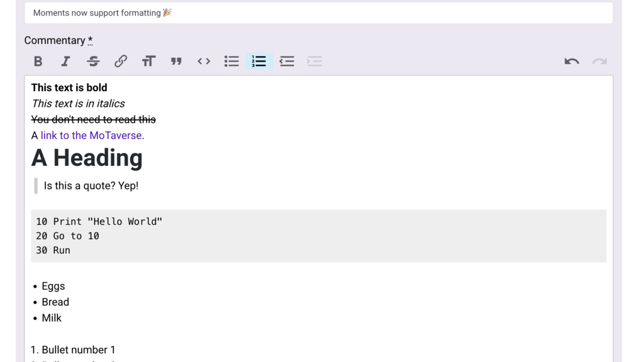Undo the last edit
The image size is (644, 362).
[x=571, y=61]
